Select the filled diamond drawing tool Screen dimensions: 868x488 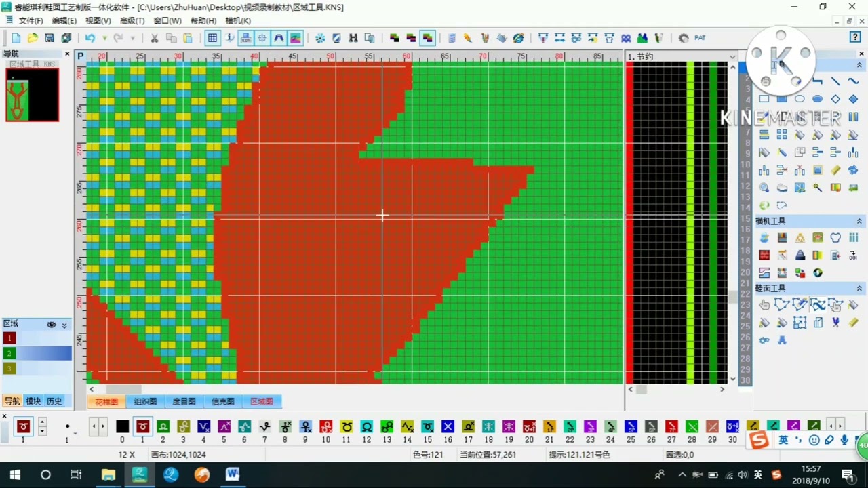[853, 99]
